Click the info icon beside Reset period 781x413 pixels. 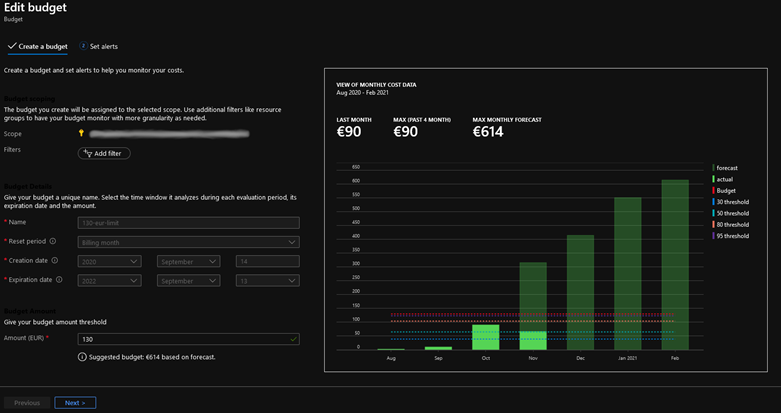[53, 241]
